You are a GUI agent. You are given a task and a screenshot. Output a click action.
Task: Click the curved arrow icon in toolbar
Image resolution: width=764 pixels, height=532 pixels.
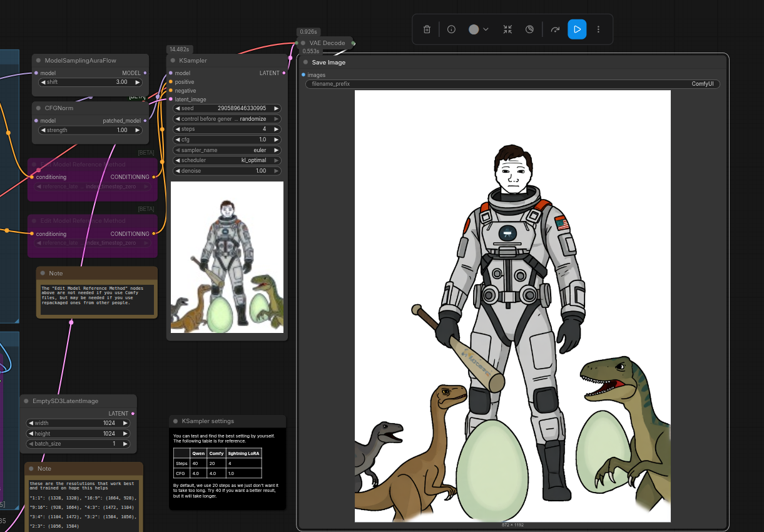(x=554, y=29)
